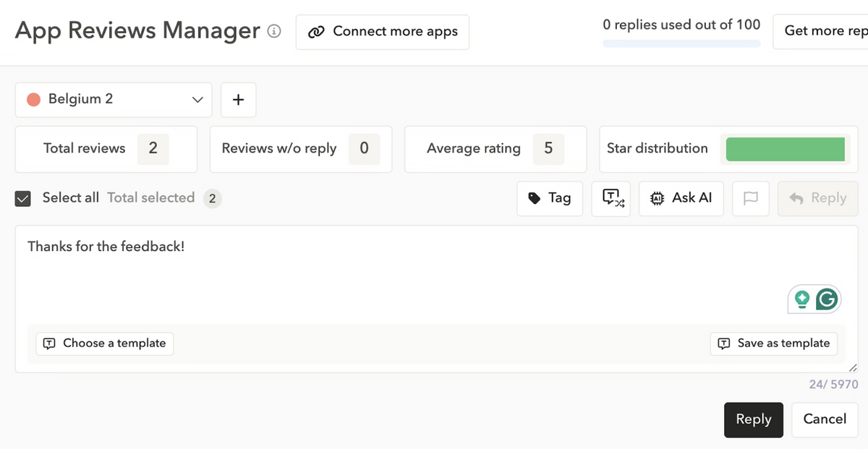The image size is (868, 449).
Task: Click the replies used progress bar
Action: pyautogui.click(x=681, y=43)
